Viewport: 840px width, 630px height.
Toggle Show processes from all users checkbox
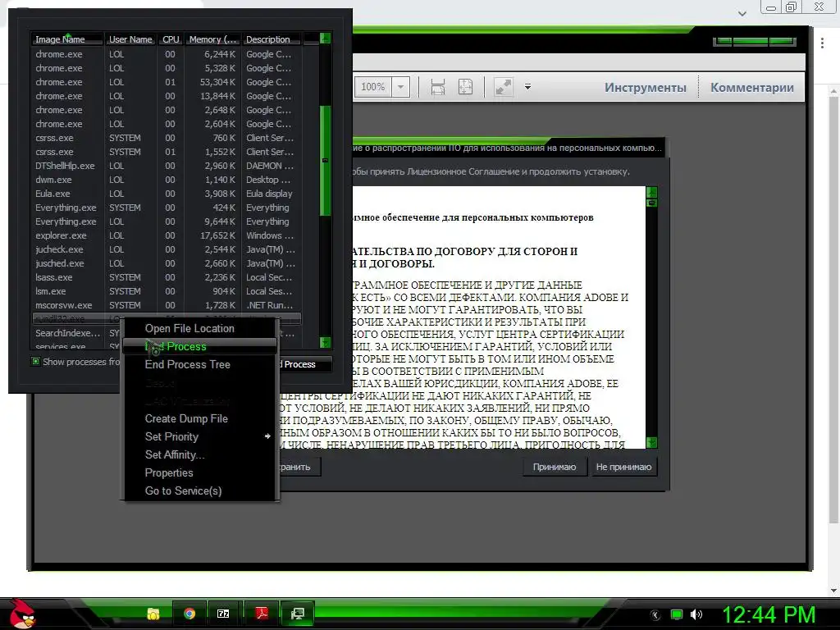click(x=36, y=362)
